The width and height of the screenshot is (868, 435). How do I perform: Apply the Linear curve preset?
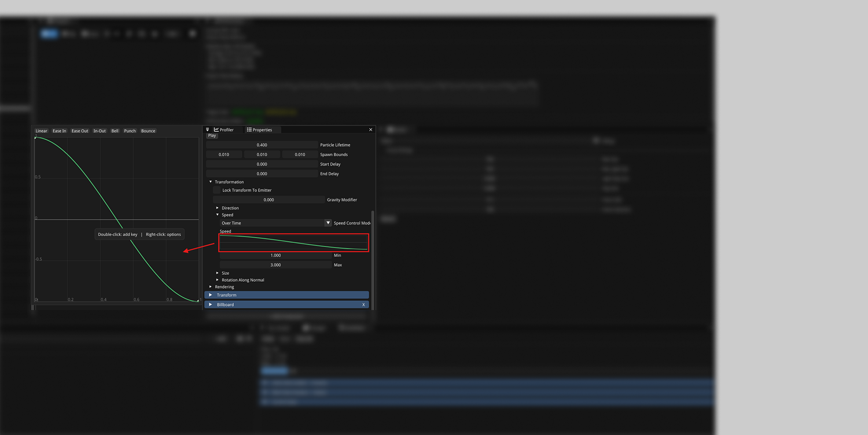pyautogui.click(x=42, y=131)
